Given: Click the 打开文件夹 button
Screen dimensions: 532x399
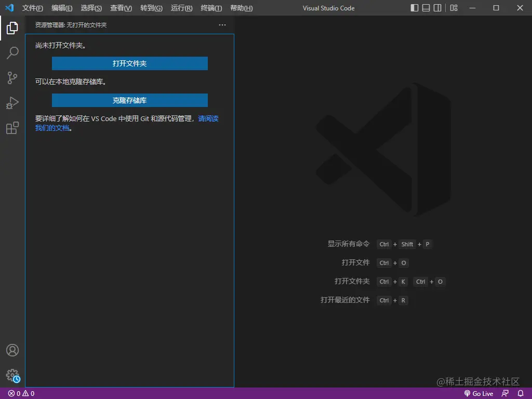Looking at the screenshot, I should 129,63.
